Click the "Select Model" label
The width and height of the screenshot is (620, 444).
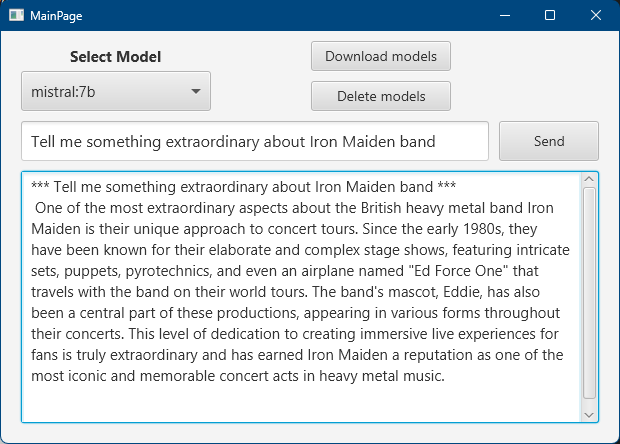pos(115,57)
